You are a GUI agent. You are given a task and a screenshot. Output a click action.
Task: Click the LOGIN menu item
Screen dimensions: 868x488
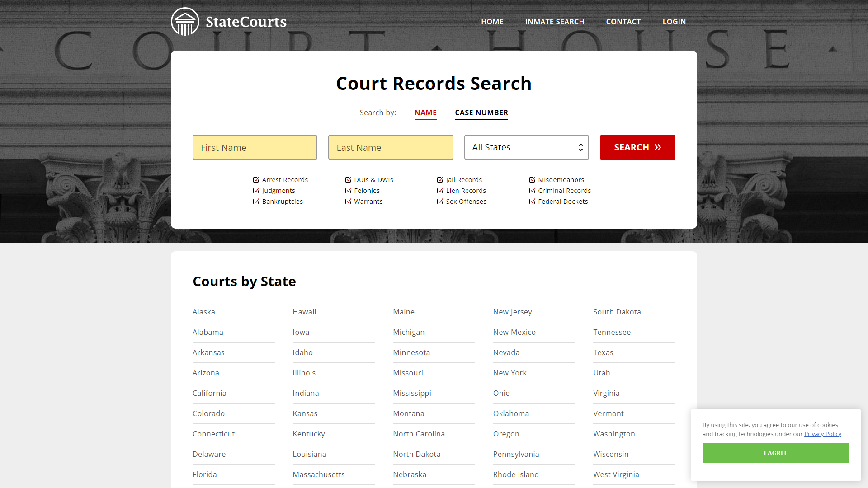tap(674, 21)
